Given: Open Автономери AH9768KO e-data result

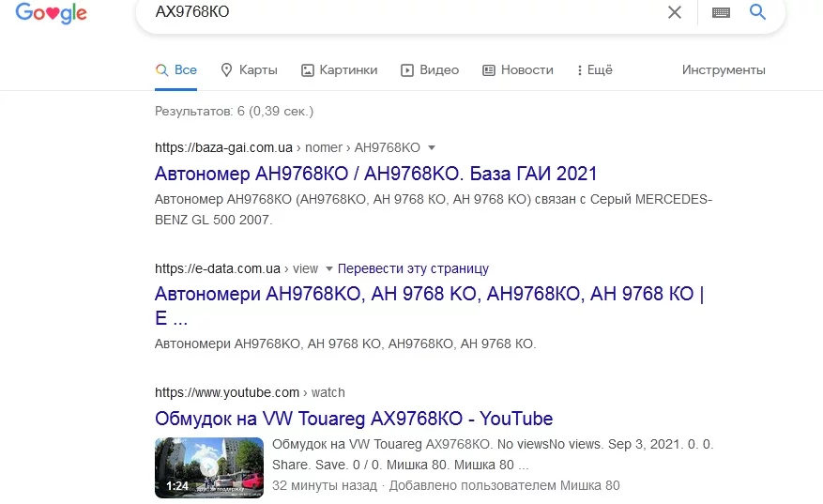Looking at the screenshot, I should [x=430, y=306].
